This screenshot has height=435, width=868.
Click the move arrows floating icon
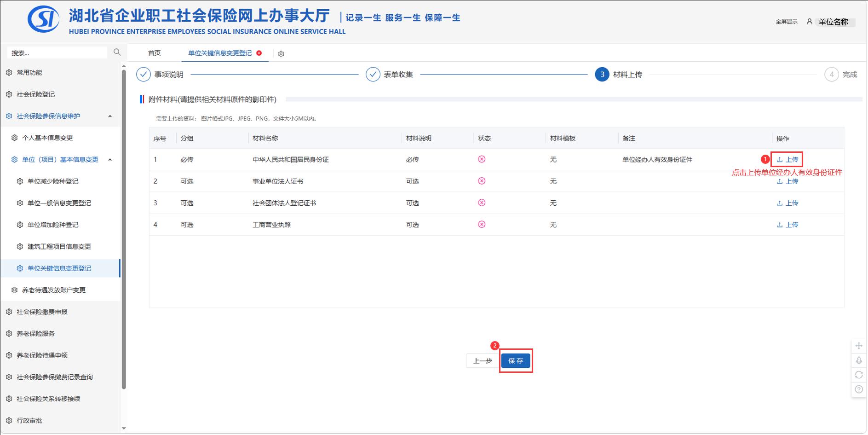pos(858,346)
